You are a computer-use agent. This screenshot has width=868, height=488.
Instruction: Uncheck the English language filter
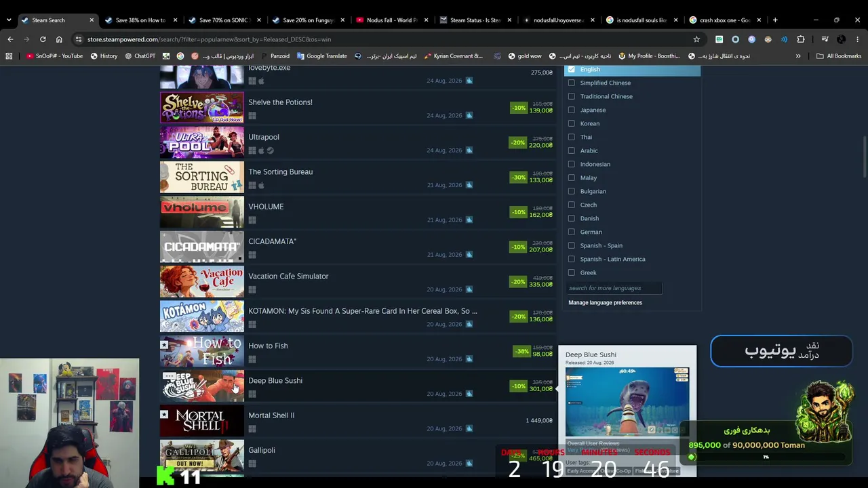[x=572, y=69]
